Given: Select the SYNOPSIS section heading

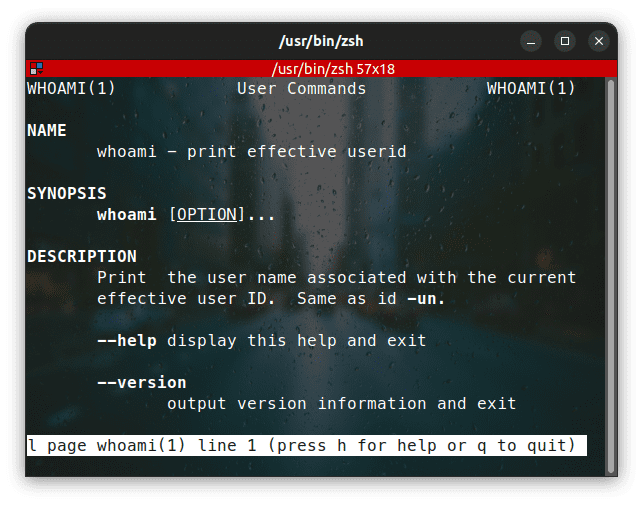Looking at the screenshot, I should click(66, 193).
